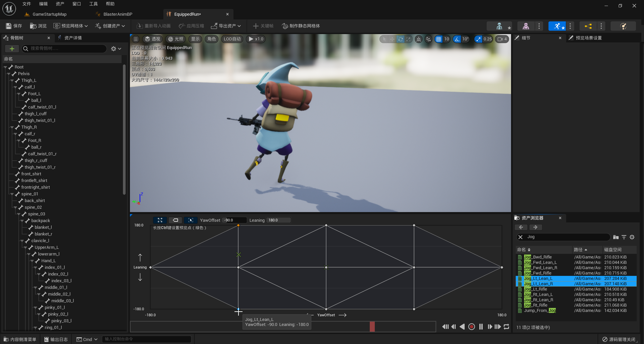Click the asset browser folder plus icon
Viewport: 644px width, 344px height.
(x=616, y=237)
